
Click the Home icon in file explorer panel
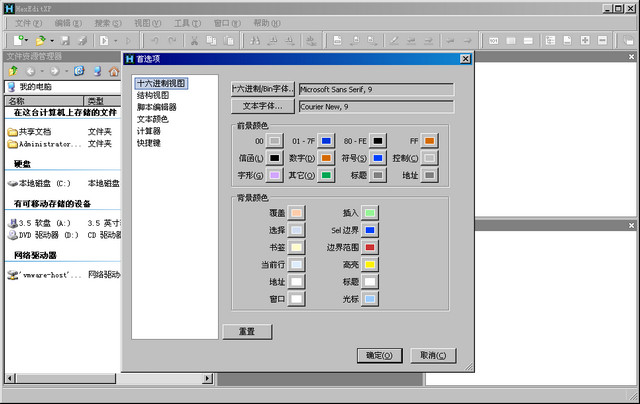click(x=113, y=71)
